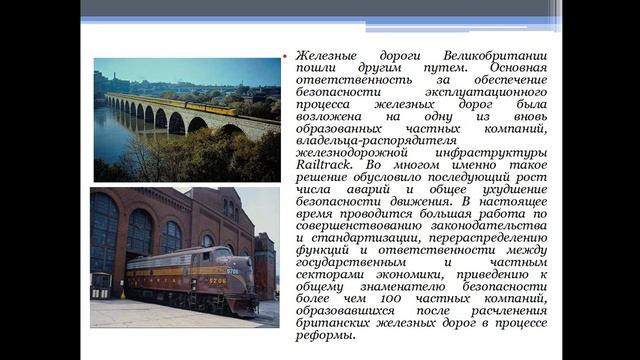
Task: Click the phrase "государственным и частным"
Action: click(421, 262)
